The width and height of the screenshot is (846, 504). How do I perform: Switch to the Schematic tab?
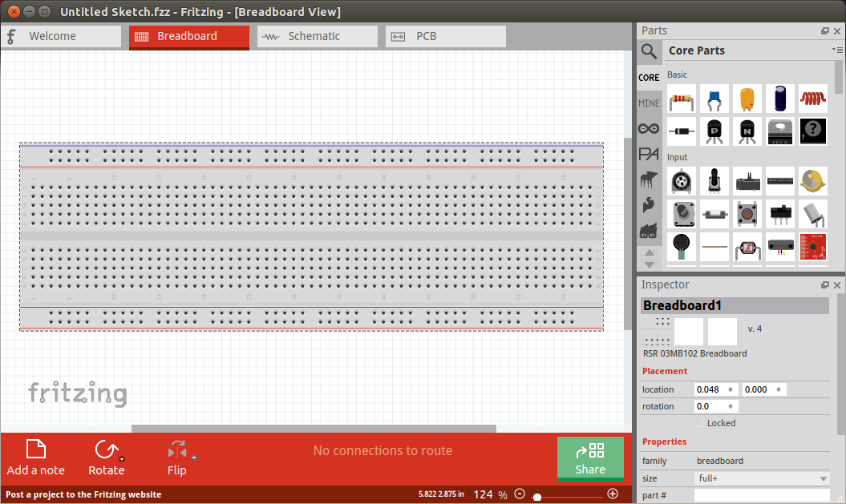pyautogui.click(x=318, y=36)
